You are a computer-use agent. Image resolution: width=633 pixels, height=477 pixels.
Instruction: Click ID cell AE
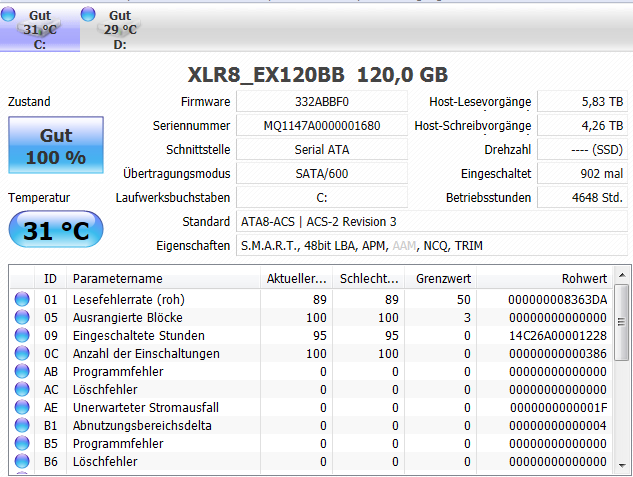[x=51, y=408]
